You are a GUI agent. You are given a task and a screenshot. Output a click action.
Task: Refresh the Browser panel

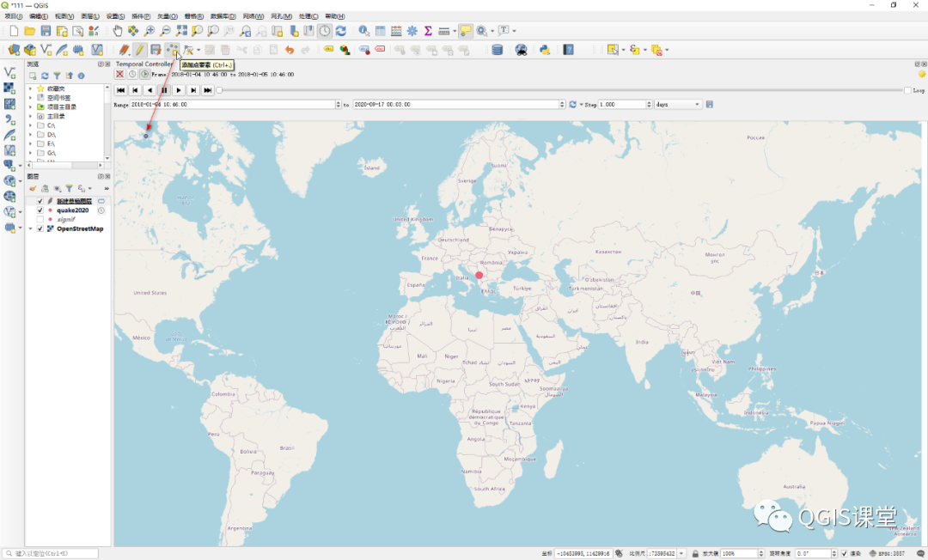click(45, 76)
